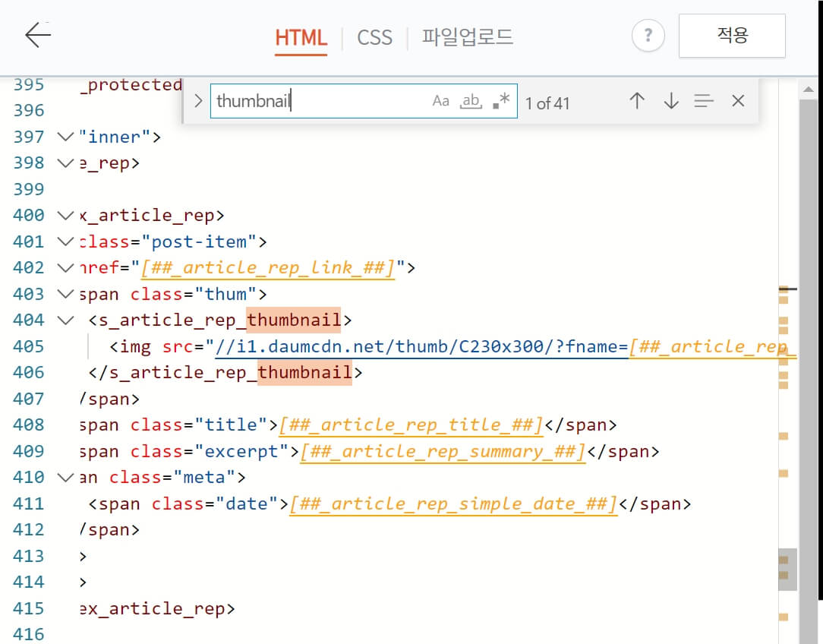Go to the previous search match
This screenshot has width=823, height=644.
637,100
